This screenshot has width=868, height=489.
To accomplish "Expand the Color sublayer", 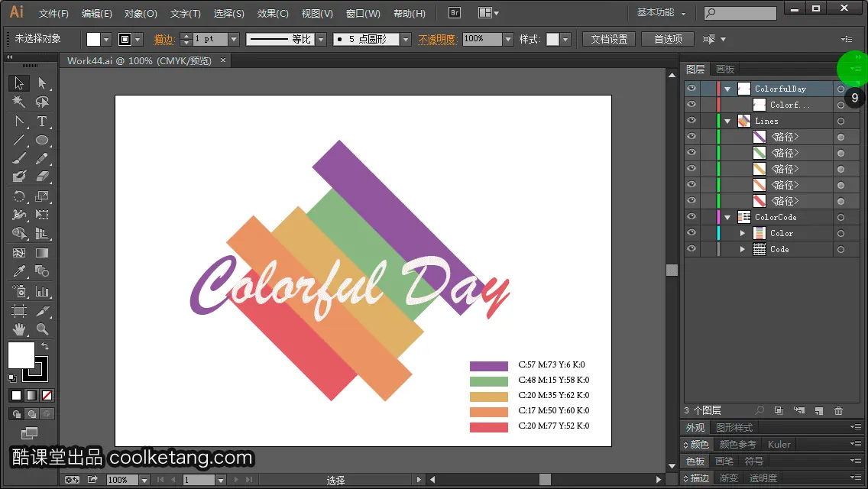I will coord(743,233).
